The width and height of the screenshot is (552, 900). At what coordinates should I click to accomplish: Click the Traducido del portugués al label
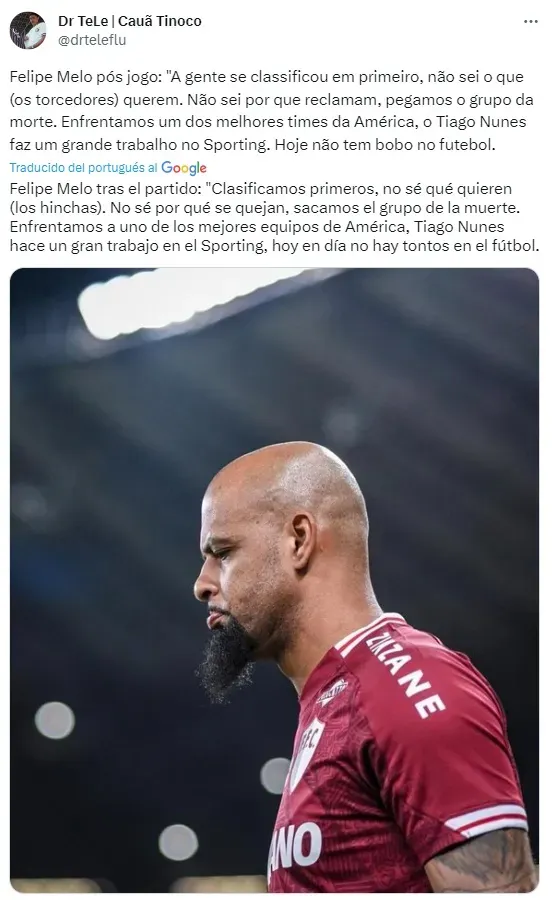[83, 168]
